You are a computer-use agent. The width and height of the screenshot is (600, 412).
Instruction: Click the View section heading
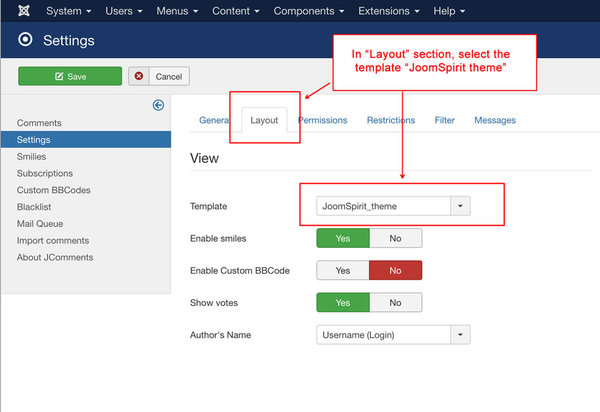pos(204,158)
